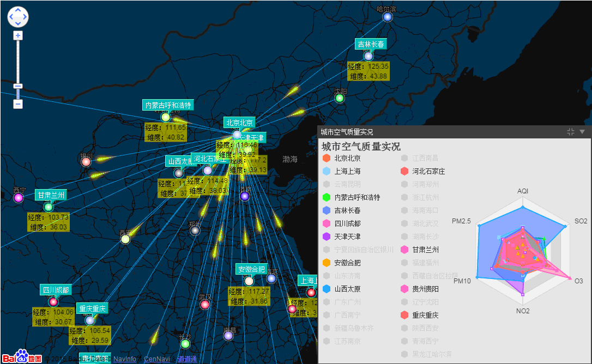Viewport: 592px width, 364px height.
Task: Click the 吉林长春 callout label on the map
Action: pyautogui.click(x=370, y=44)
